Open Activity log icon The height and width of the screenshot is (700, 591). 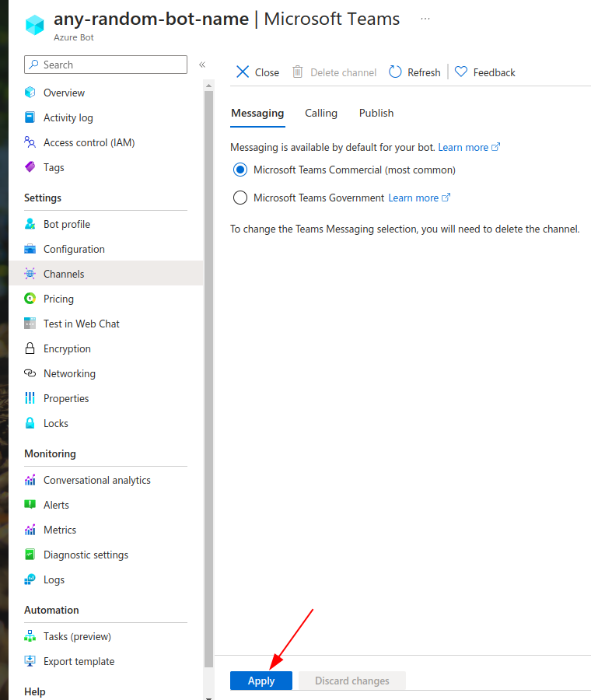coord(30,117)
